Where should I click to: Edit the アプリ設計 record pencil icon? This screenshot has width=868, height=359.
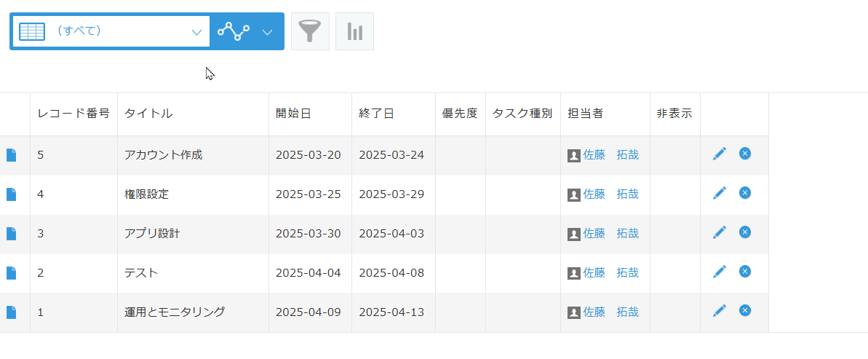tap(719, 232)
